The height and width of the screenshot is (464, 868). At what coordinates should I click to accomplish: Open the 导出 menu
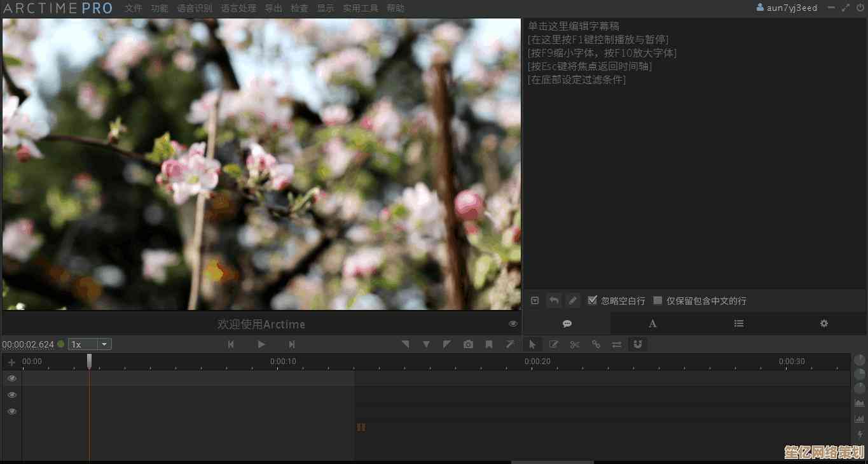pos(273,8)
